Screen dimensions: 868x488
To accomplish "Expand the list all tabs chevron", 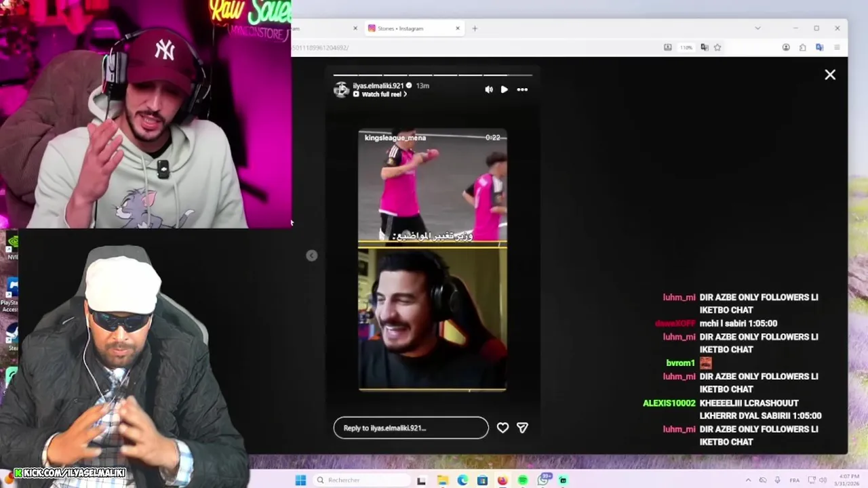I will coord(757,28).
